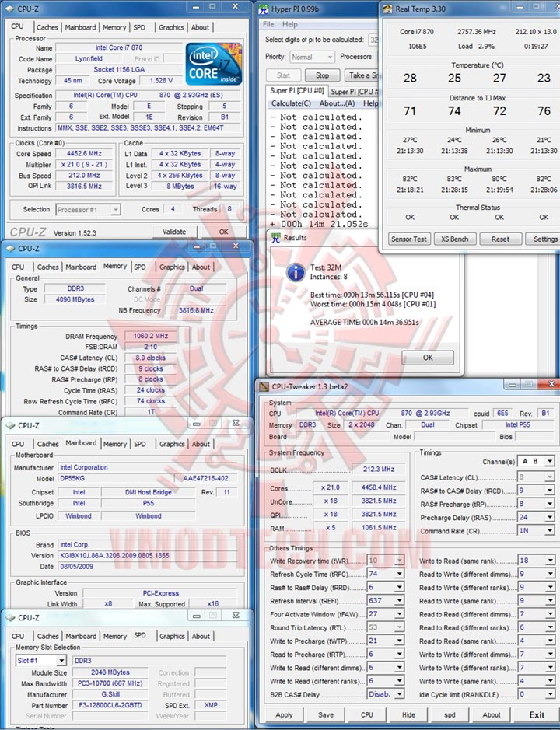The height and width of the screenshot is (730, 560).
Task: Open Refresh Cycle Time (tRFC) dropdown
Action: coord(386,574)
